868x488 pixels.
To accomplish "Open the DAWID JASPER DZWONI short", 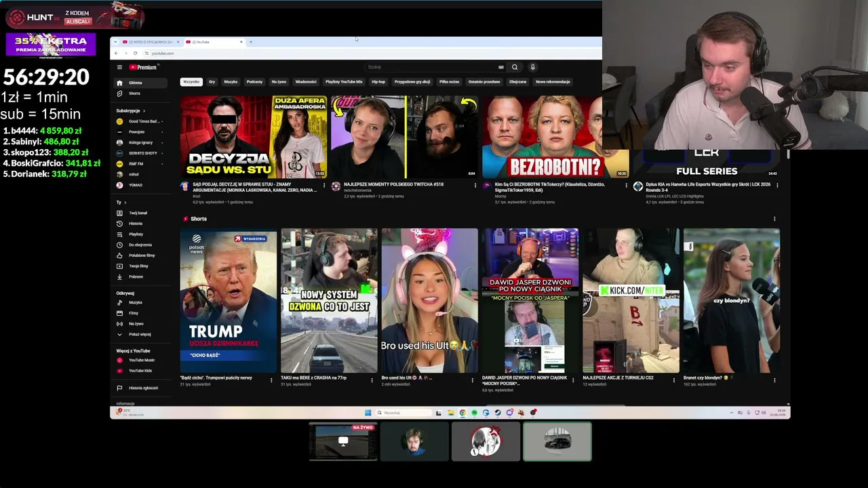I will point(530,301).
